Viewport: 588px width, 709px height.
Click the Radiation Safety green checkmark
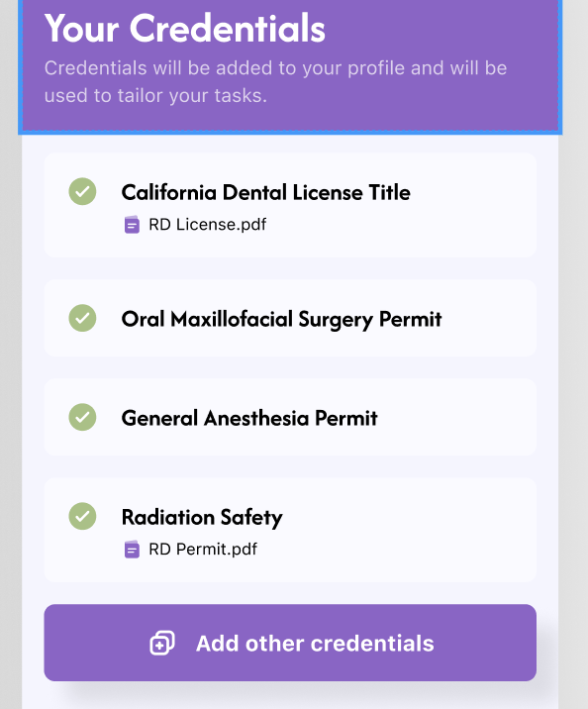click(x=82, y=516)
